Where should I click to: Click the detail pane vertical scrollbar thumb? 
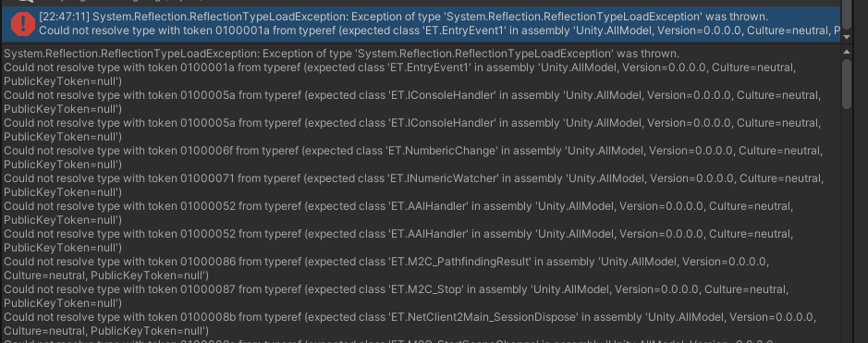(846, 83)
